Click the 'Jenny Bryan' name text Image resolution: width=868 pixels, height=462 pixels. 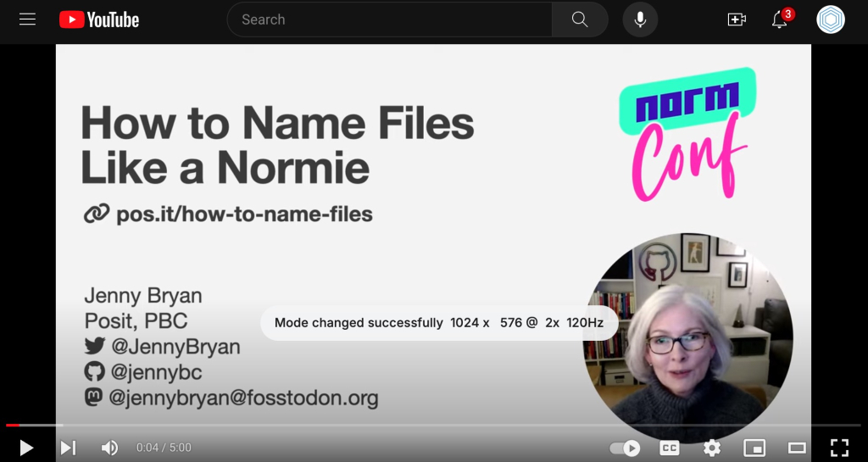click(142, 296)
